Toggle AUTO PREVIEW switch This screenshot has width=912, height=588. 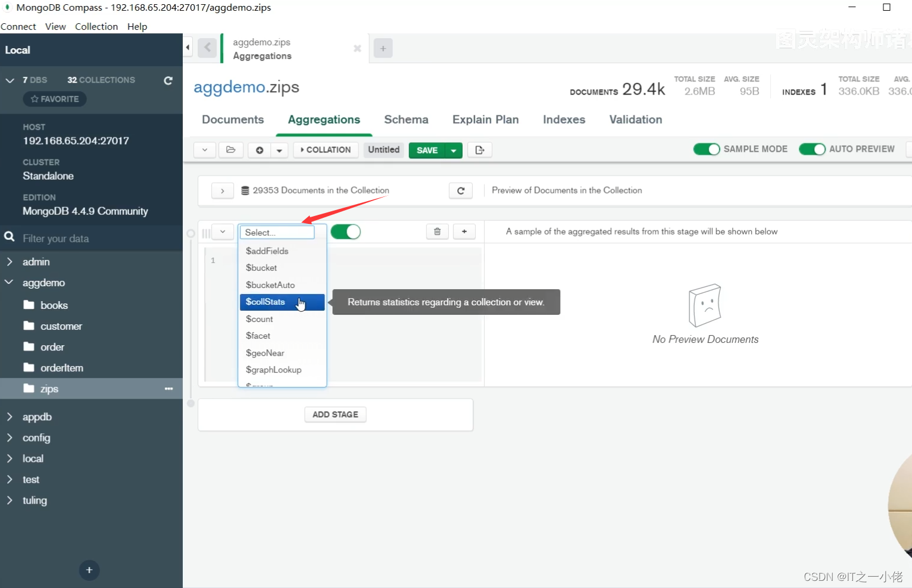[812, 149]
